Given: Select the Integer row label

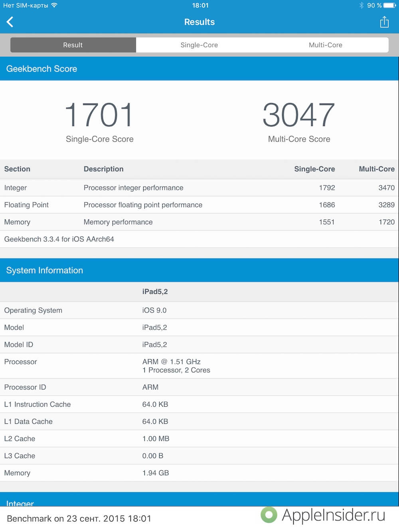Looking at the screenshot, I should [x=16, y=188].
